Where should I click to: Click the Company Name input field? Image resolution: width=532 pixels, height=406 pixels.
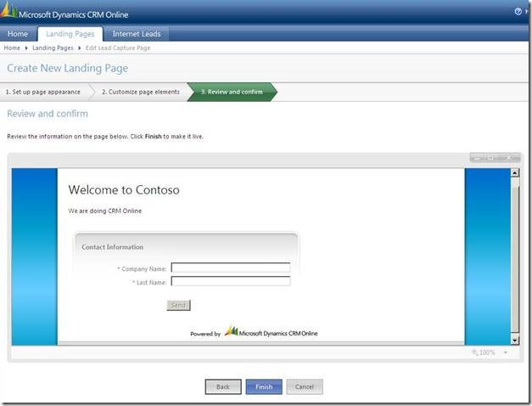(230, 268)
